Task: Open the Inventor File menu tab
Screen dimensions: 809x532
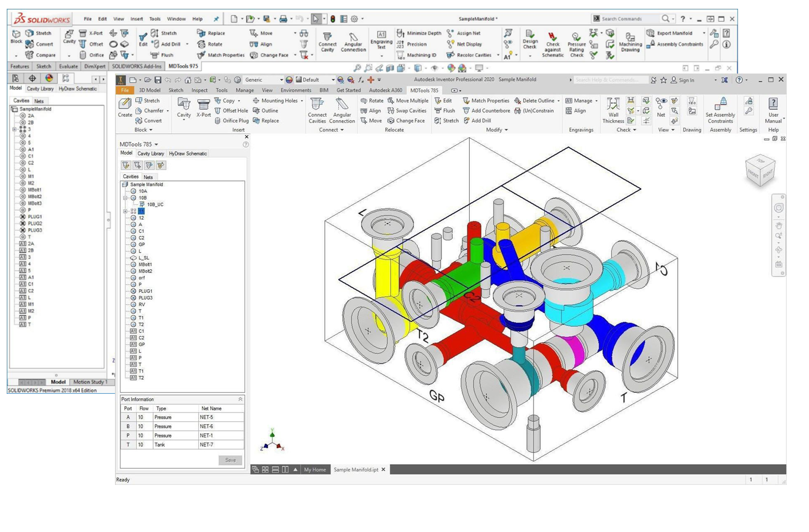Action: pos(125,90)
